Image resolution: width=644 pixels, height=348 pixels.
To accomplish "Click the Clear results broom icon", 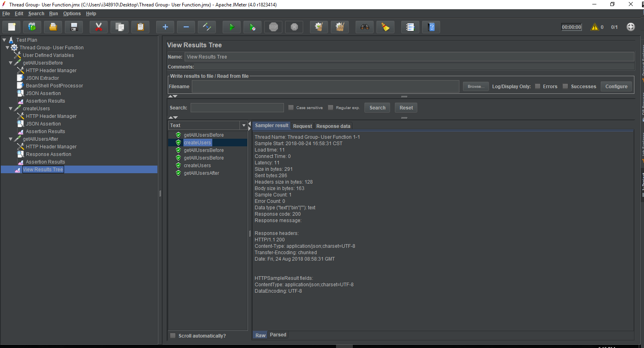I will pos(319,27).
